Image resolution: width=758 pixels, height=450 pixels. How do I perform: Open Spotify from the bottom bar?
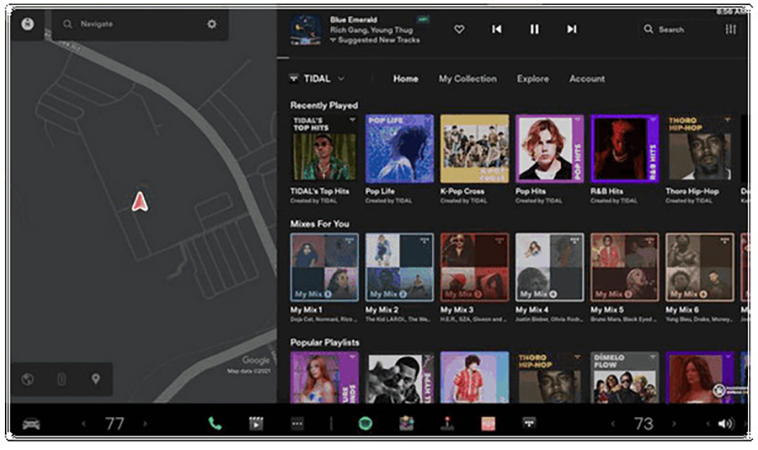point(365,424)
